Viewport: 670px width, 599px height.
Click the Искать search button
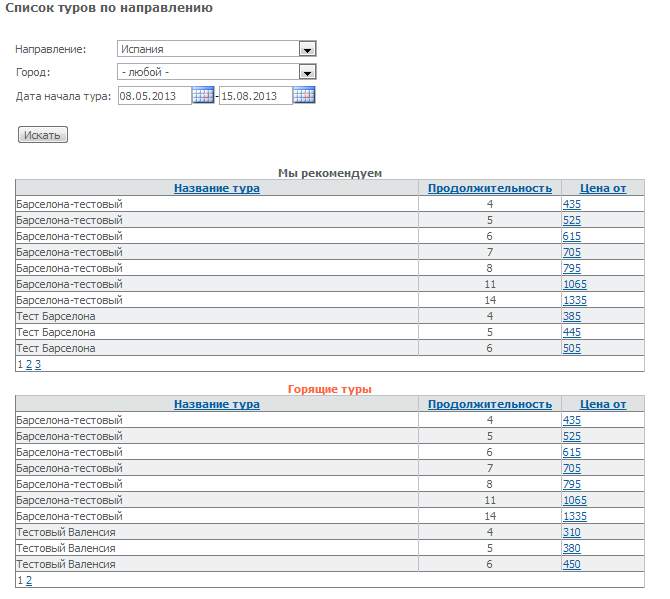coord(43,134)
